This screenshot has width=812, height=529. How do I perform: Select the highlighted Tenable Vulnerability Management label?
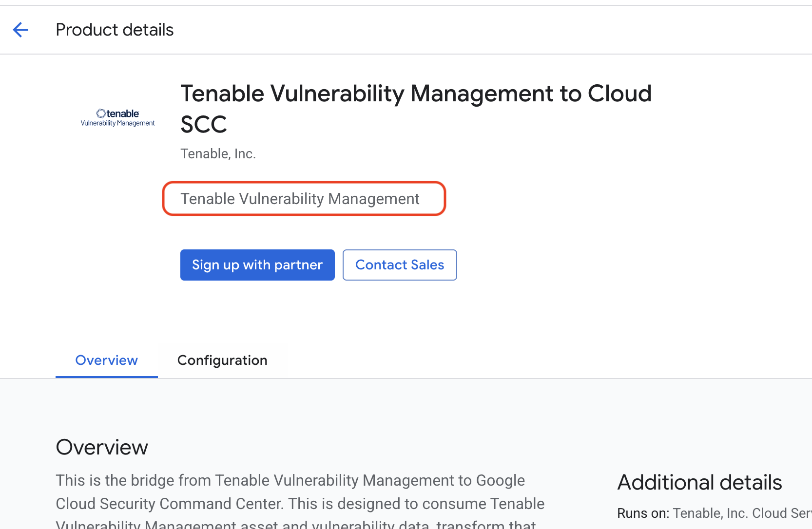[300, 199]
